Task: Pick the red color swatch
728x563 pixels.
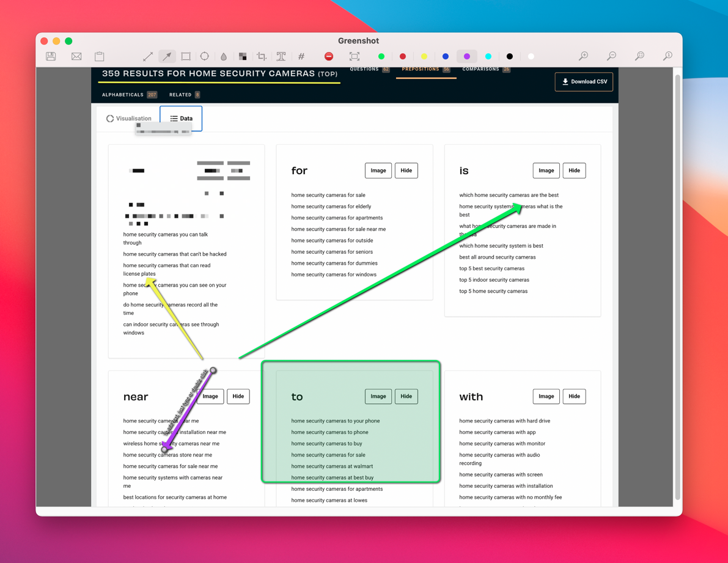Action: click(x=403, y=57)
